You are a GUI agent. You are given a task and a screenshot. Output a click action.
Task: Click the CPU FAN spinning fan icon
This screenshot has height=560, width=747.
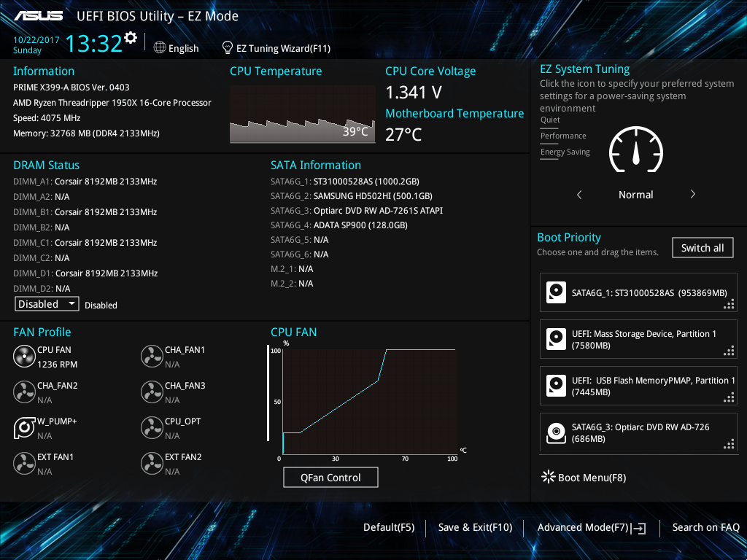24,357
